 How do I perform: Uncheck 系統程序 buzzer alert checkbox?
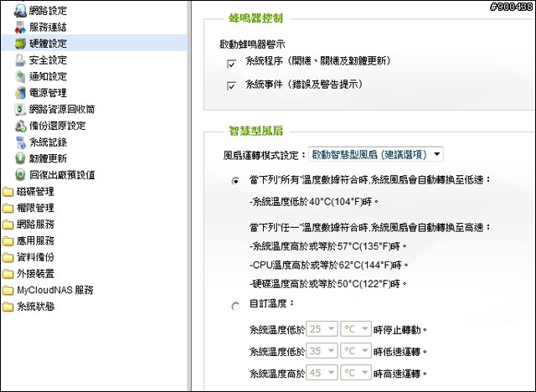(x=231, y=64)
